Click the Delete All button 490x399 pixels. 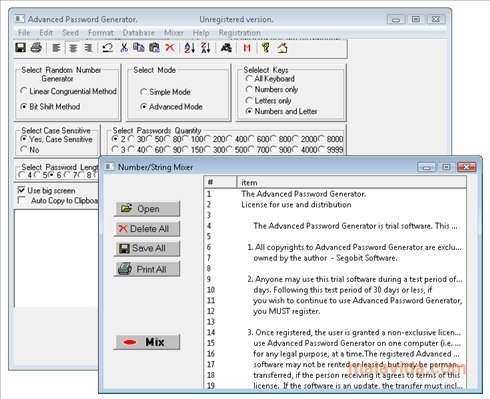click(x=147, y=229)
